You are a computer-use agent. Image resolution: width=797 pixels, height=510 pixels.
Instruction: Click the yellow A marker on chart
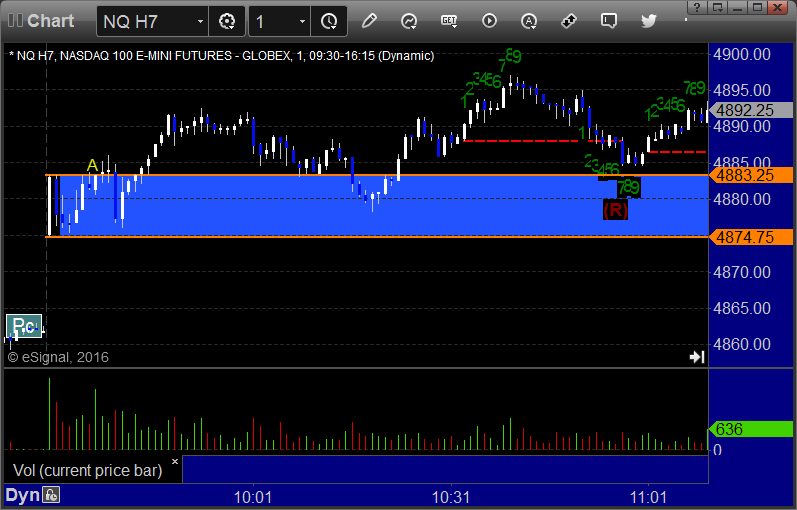(x=92, y=165)
